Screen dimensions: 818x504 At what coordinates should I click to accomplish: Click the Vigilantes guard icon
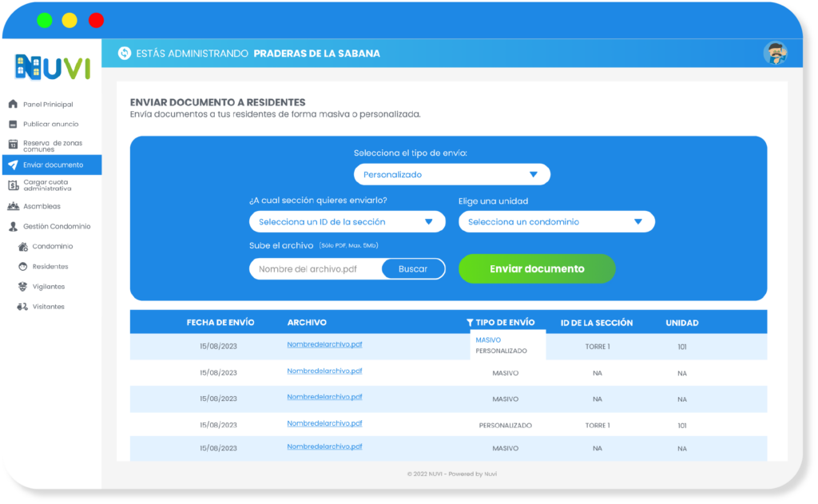[x=23, y=287]
